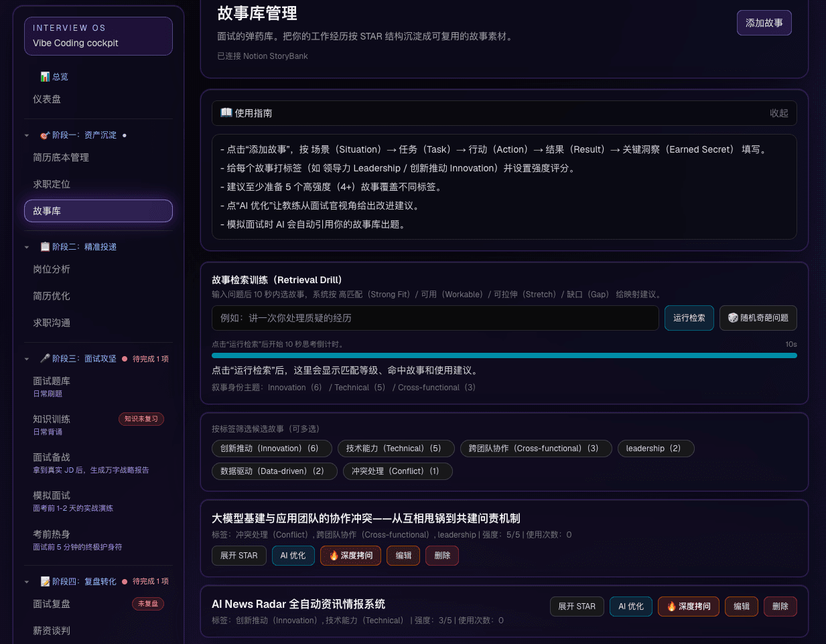Select 故事库 sidebar item
Screen dimensions: 826x644
[x=98, y=211]
